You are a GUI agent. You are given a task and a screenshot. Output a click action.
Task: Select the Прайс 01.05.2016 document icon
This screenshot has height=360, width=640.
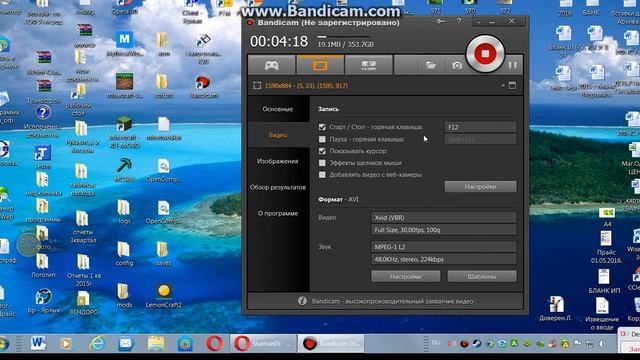click(606, 247)
